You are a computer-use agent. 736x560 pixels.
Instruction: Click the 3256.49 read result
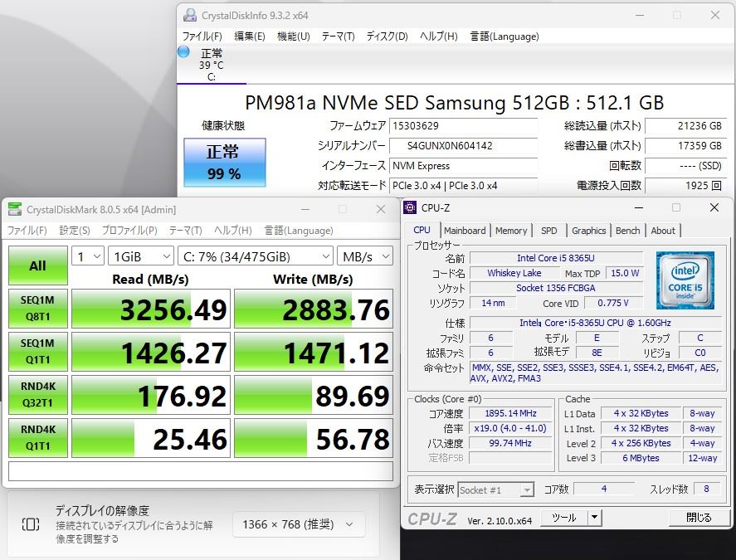[x=151, y=309]
